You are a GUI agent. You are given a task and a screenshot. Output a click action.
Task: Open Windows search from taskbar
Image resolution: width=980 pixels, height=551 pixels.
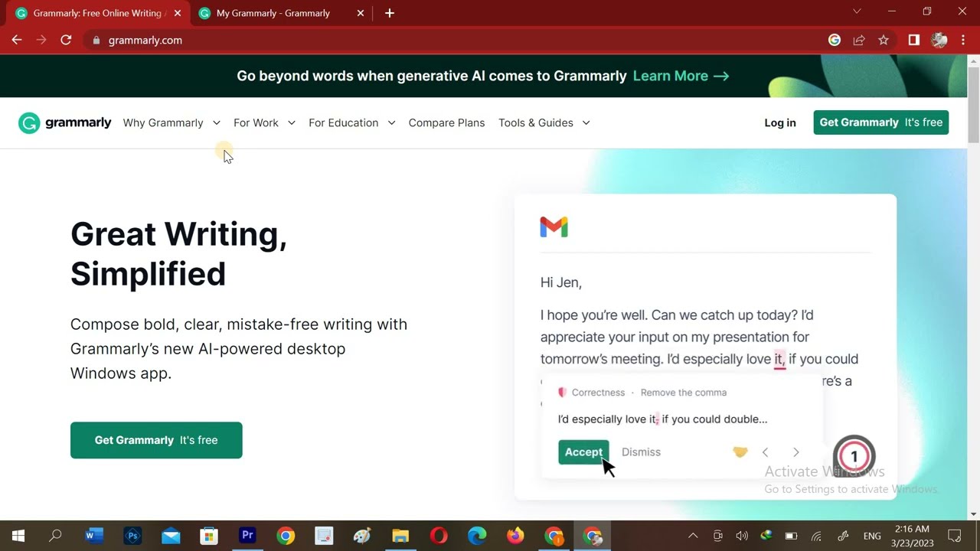pyautogui.click(x=55, y=536)
